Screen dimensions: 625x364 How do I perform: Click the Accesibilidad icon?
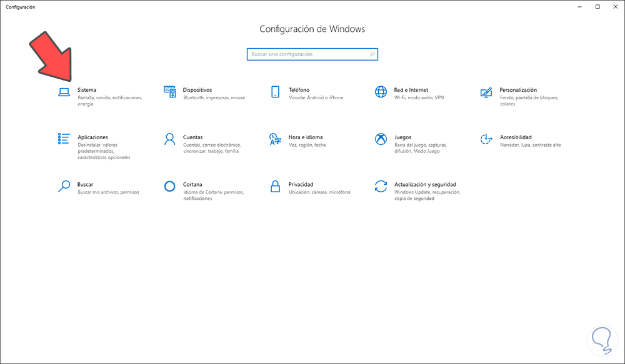pos(486,139)
